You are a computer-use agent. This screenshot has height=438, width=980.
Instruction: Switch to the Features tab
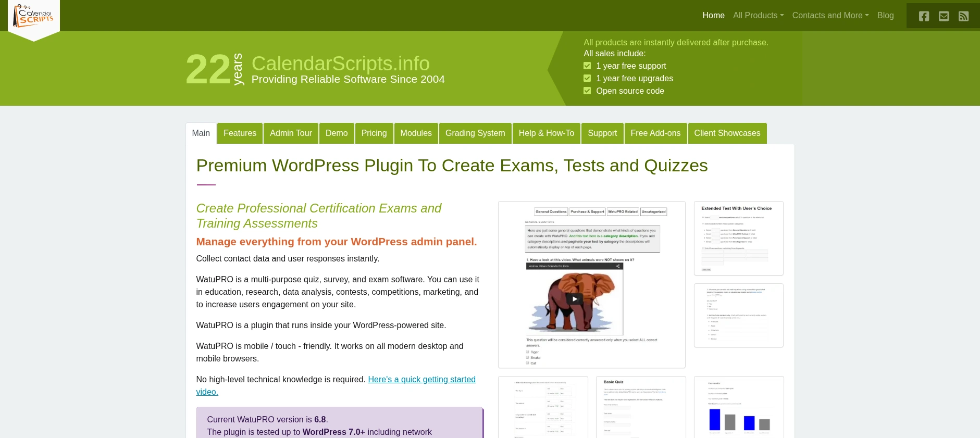(240, 133)
